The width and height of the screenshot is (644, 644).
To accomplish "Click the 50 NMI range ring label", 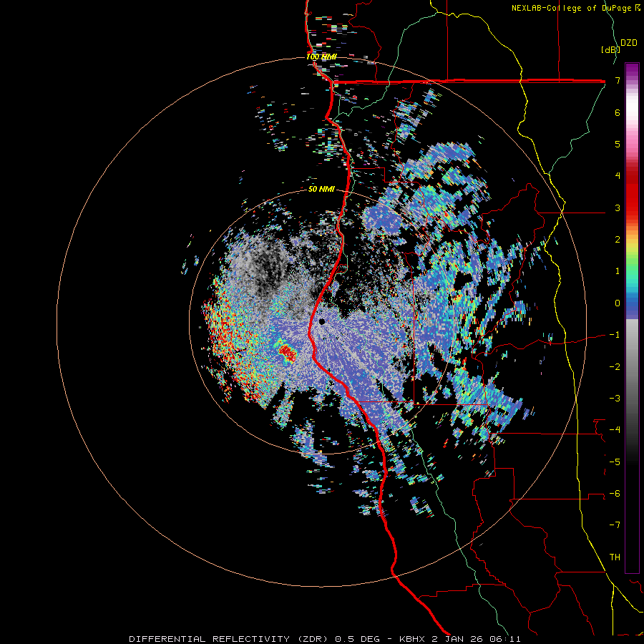I will 321,190.
